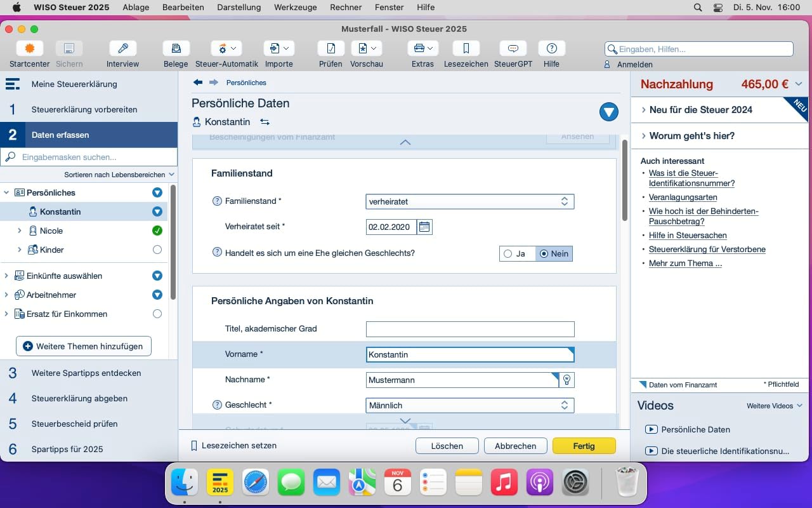Viewport: 812px width, 508px height.
Task: Navigate forward with the right arrow
Action: click(214, 83)
